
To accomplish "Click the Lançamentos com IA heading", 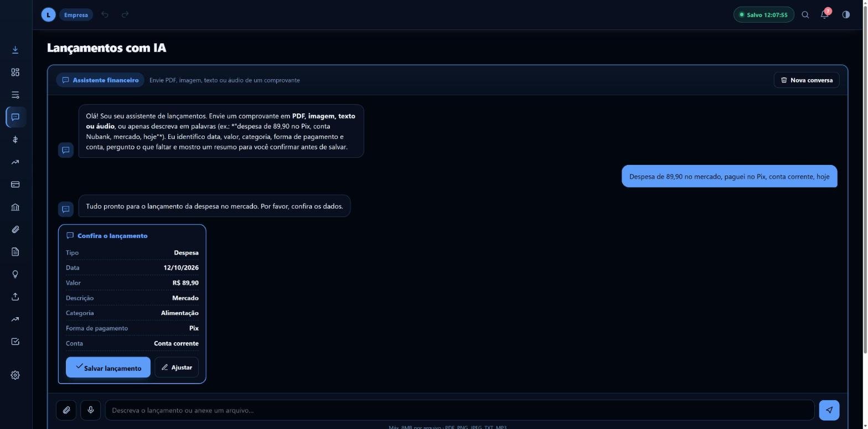I will click(x=106, y=48).
